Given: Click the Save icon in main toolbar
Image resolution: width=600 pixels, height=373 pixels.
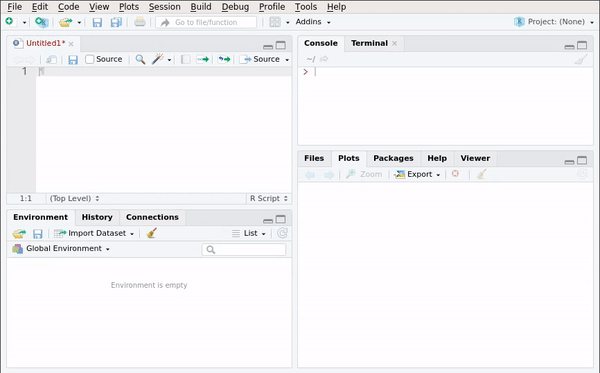Looking at the screenshot, I should pyautogui.click(x=97, y=22).
